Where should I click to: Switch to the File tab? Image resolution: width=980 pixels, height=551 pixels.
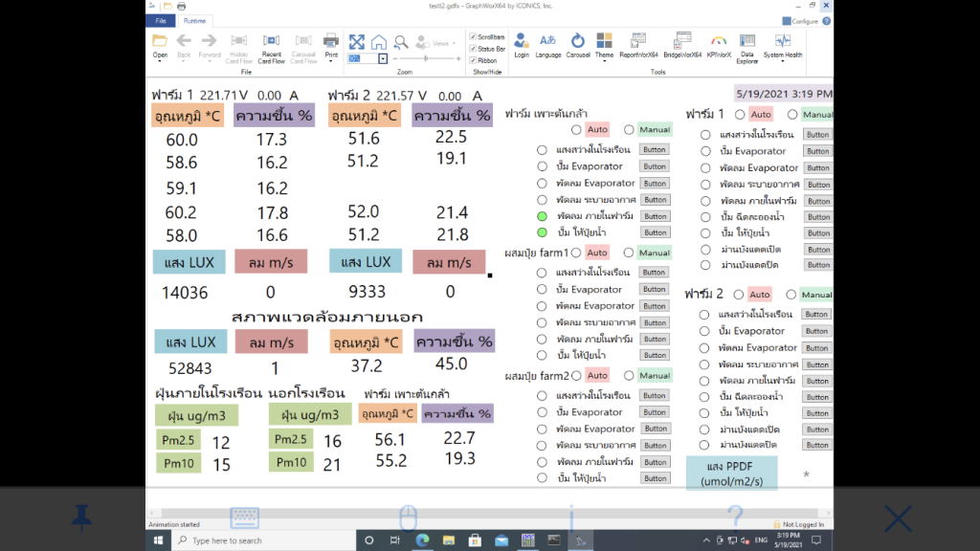point(161,21)
